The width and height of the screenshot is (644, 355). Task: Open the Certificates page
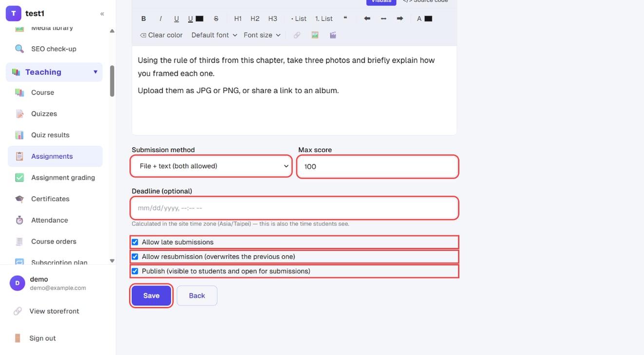click(x=55, y=199)
